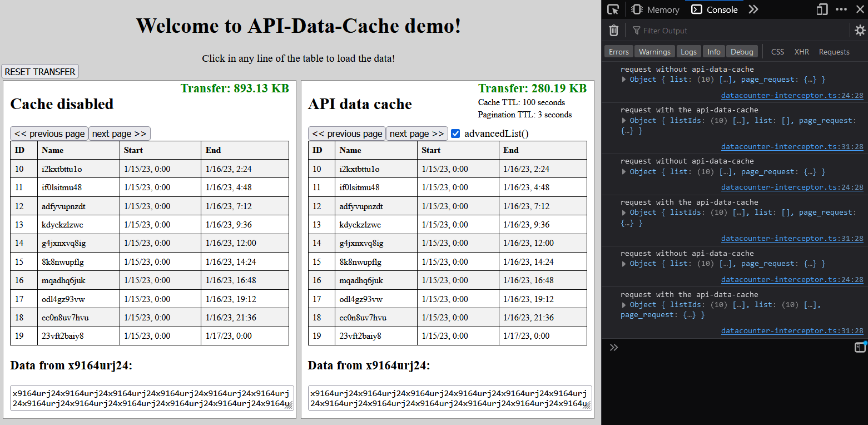The image size is (868, 425).
Task: Load kdyckzlzwc row in Cache disabled table
Action: 150,225
